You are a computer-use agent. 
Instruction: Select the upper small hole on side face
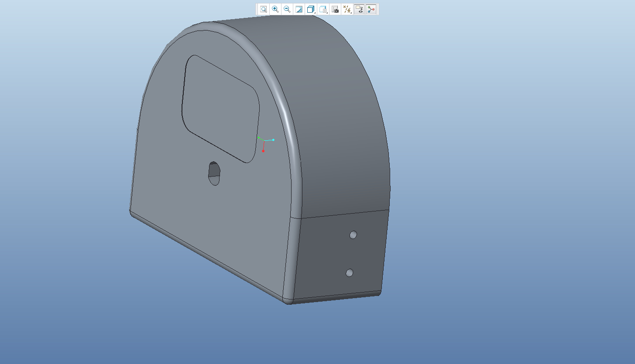coord(354,235)
